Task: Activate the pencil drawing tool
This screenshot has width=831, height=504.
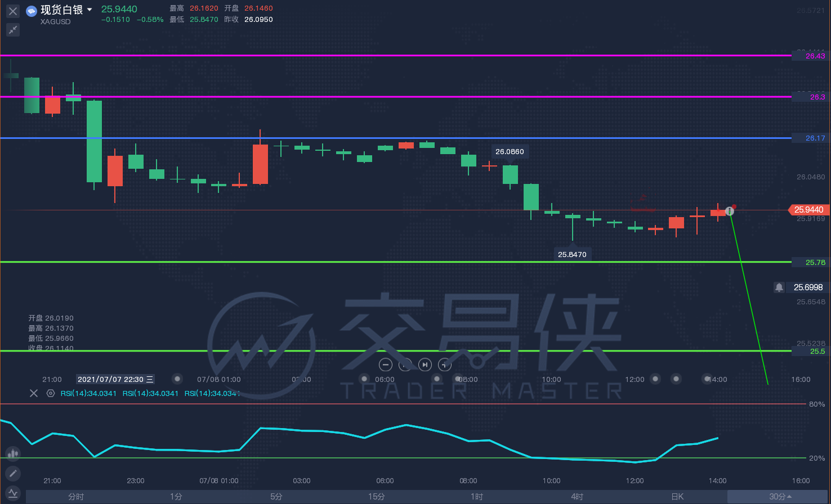Action: pyautogui.click(x=13, y=473)
